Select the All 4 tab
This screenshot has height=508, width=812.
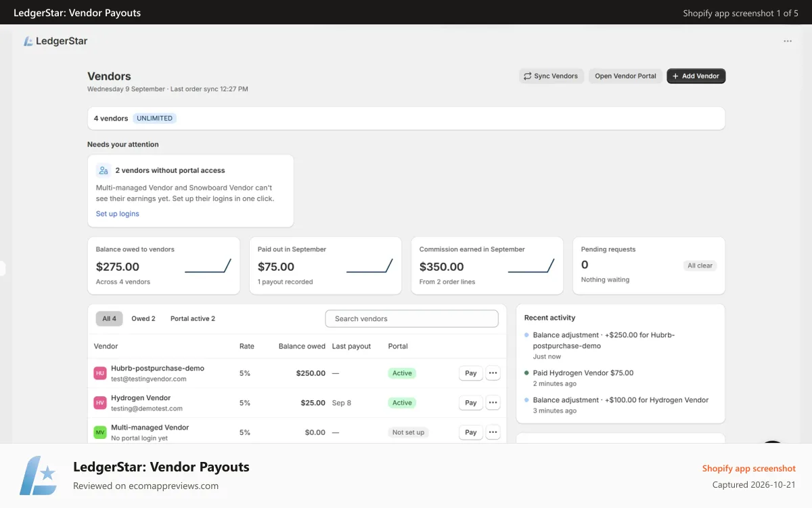point(109,318)
